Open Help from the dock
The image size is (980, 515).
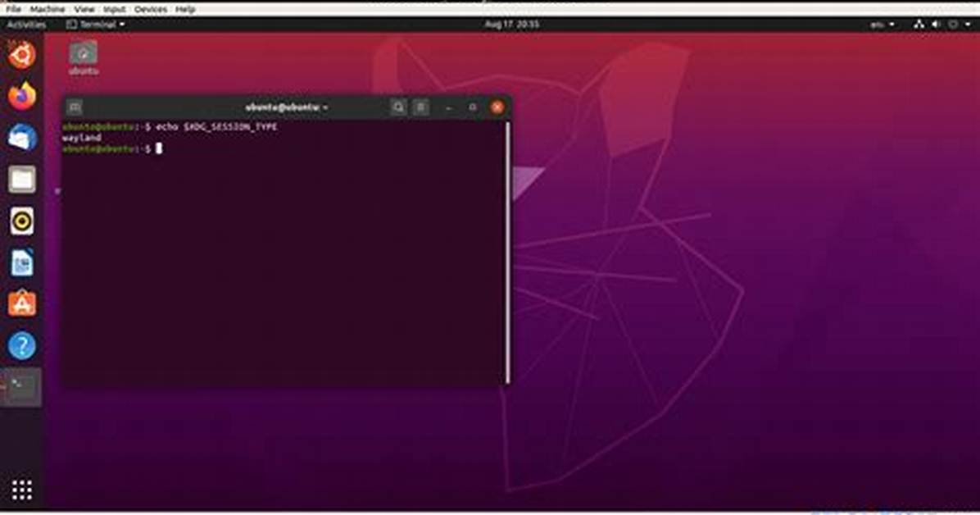pyautogui.click(x=22, y=345)
